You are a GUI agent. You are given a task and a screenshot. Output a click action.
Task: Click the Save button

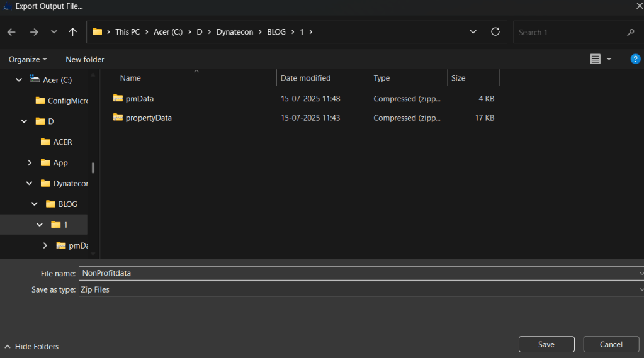click(546, 344)
